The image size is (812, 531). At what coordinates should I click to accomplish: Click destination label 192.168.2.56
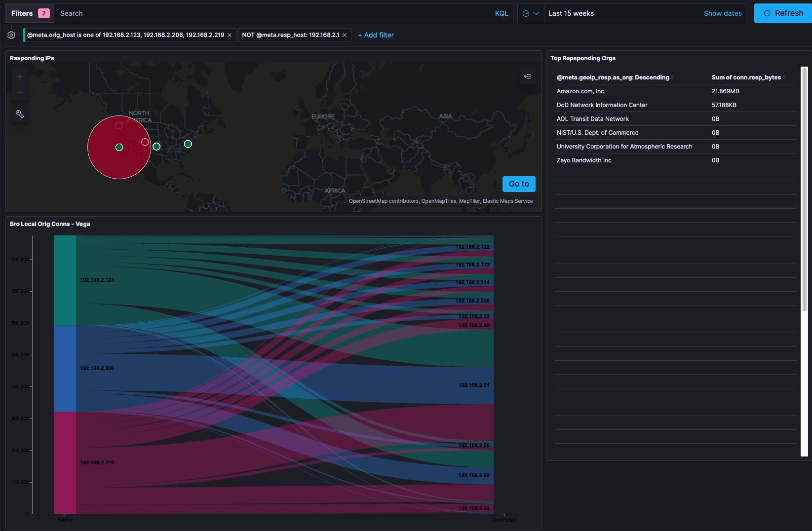click(474, 445)
